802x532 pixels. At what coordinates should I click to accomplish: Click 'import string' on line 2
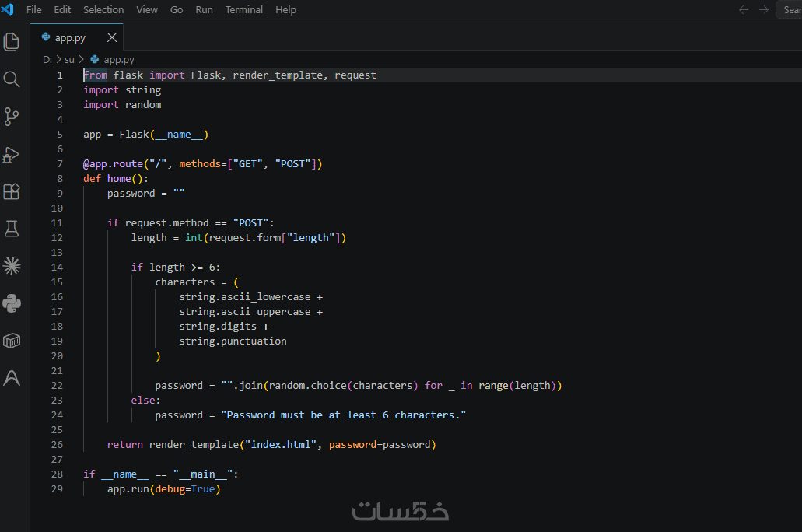122,90
